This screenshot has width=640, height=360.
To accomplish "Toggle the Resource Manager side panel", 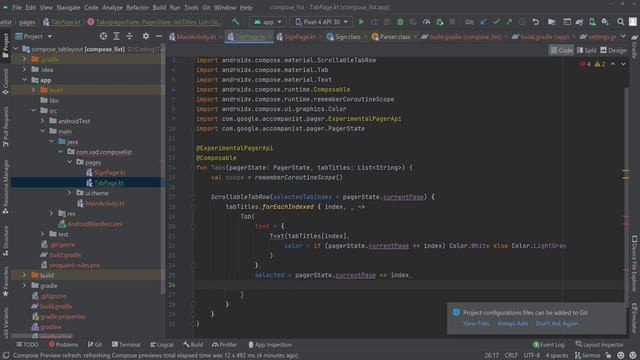I will tap(5, 187).
